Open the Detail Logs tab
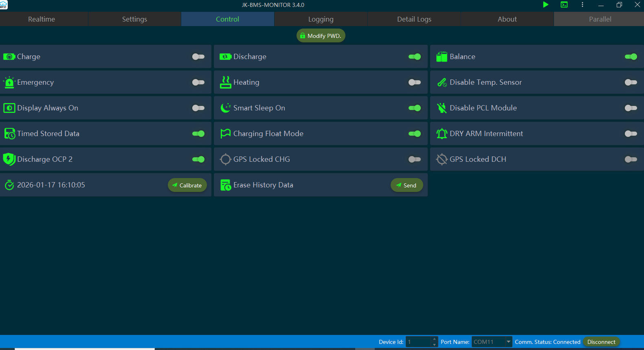 tap(414, 19)
